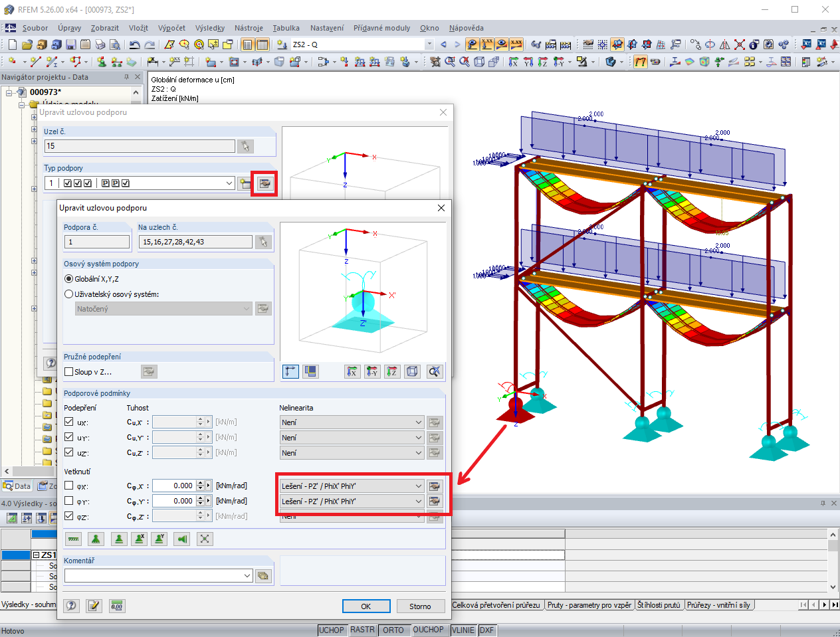Viewport: 840px width, 637px height.
Task: Open the units and decimal places (0.00) icon
Action: click(116, 606)
